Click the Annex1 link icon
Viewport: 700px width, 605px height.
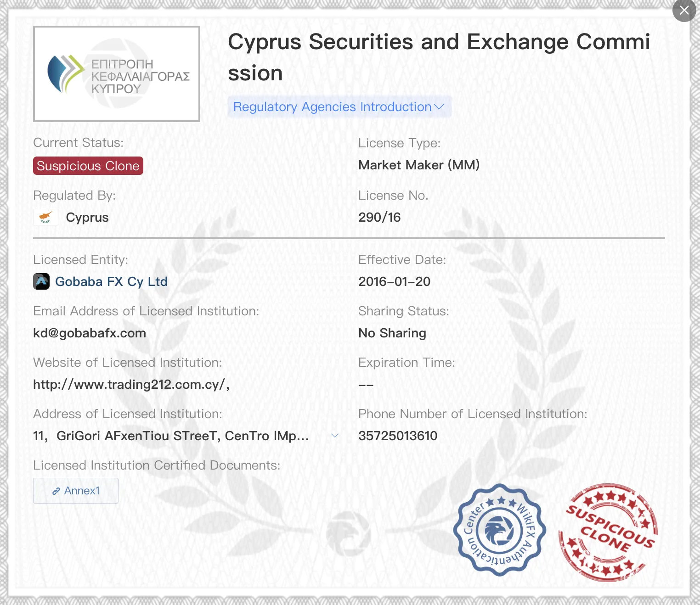[x=56, y=491]
